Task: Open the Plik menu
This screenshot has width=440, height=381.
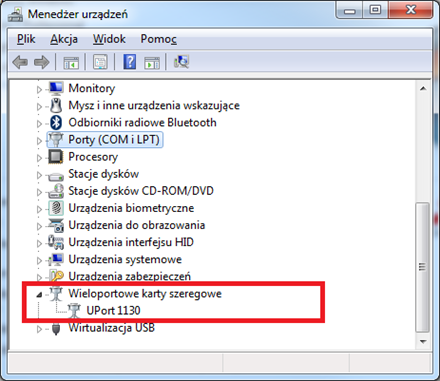Action: 26,39
